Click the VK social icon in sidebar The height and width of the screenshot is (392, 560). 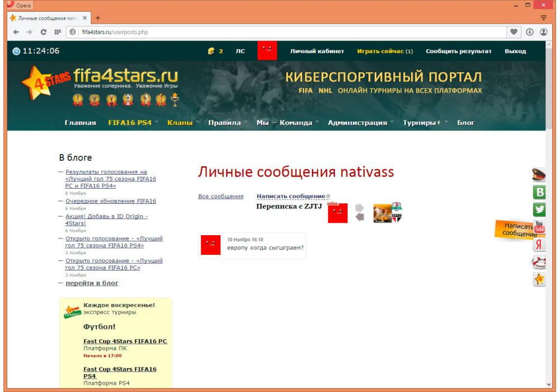539,193
